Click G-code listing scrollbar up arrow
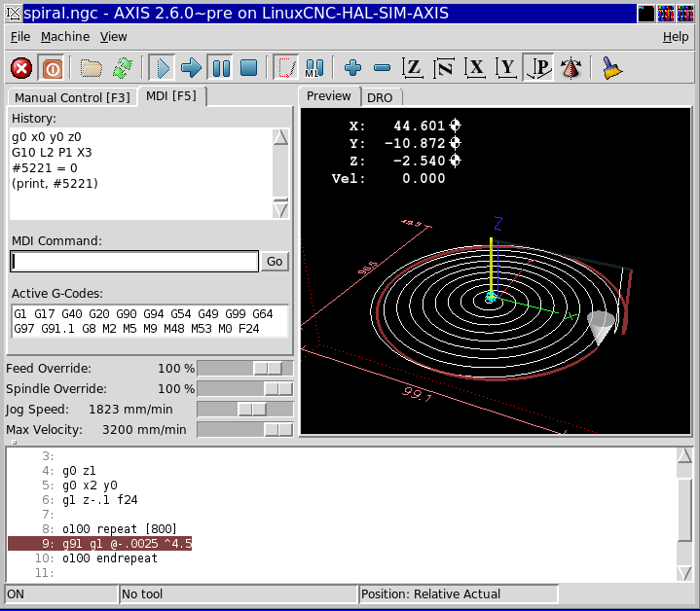This screenshot has height=611, width=700. tap(684, 455)
